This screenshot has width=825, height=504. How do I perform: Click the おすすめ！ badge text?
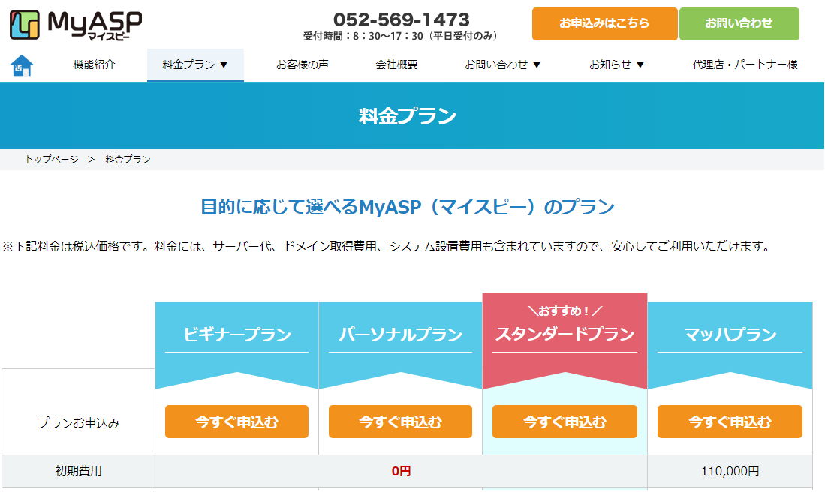[565, 311]
